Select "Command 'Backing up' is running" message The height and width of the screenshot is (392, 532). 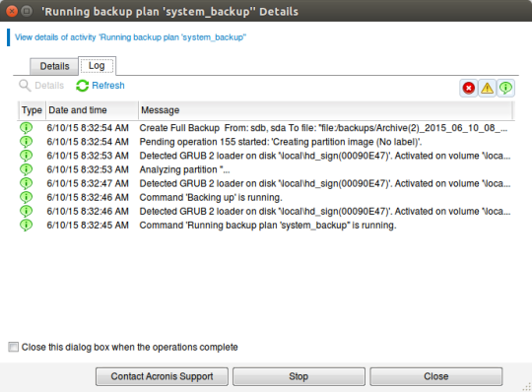tap(211, 197)
